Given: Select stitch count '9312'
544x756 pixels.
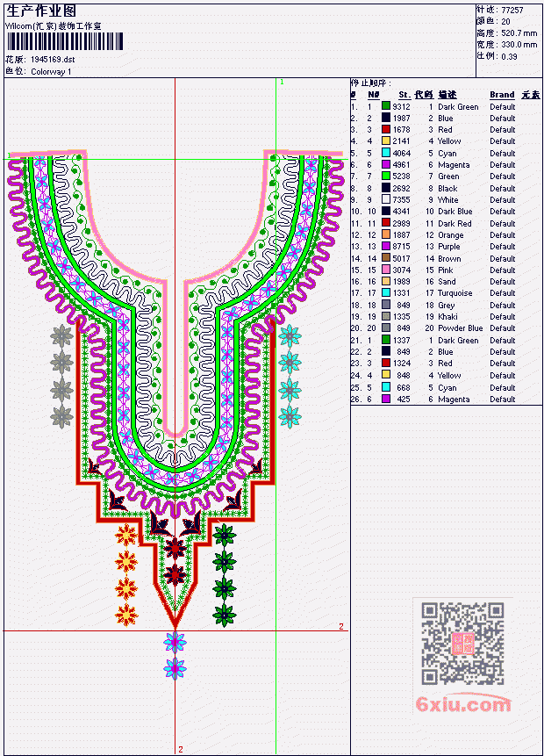Looking at the screenshot, I should 401,106.
